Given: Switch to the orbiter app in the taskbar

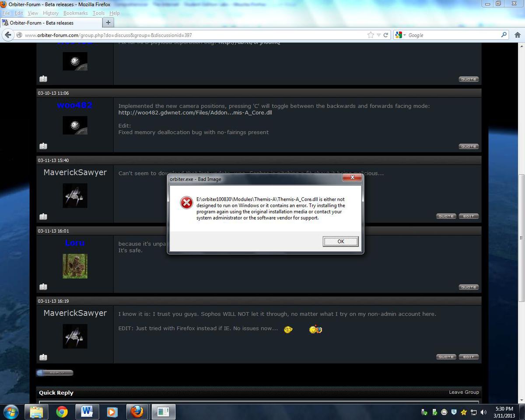Looking at the screenshot, I should pyautogui.click(x=163, y=412).
